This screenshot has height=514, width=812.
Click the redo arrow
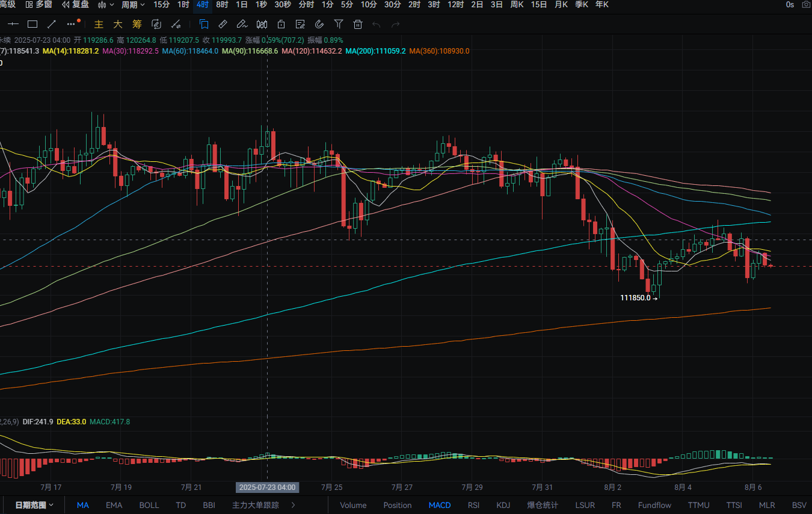click(396, 24)
